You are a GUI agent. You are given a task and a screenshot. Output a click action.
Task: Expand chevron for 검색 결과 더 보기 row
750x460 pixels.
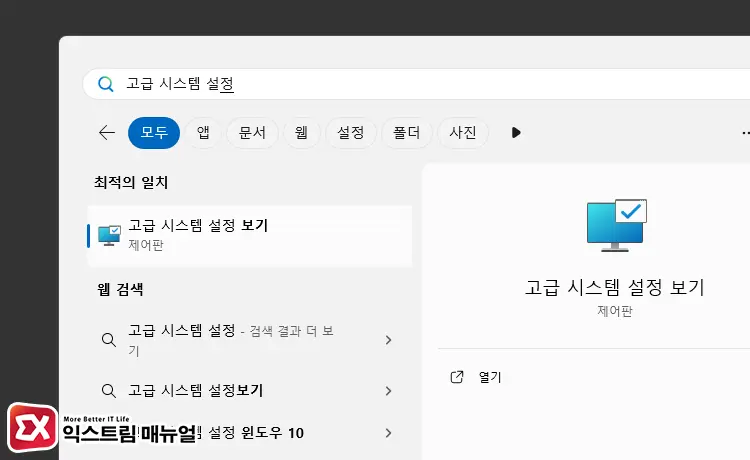point(388,340)
